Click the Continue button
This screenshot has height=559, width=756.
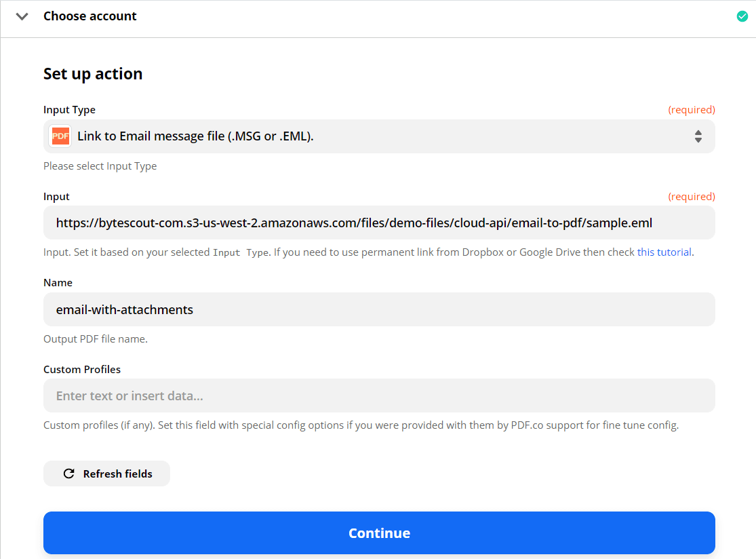[379, 533]
